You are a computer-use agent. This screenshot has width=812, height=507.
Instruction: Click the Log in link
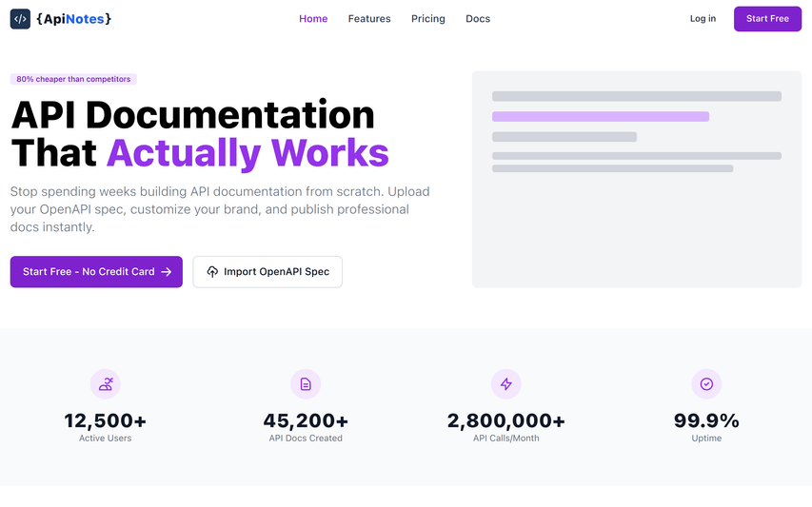pos(703,19)
